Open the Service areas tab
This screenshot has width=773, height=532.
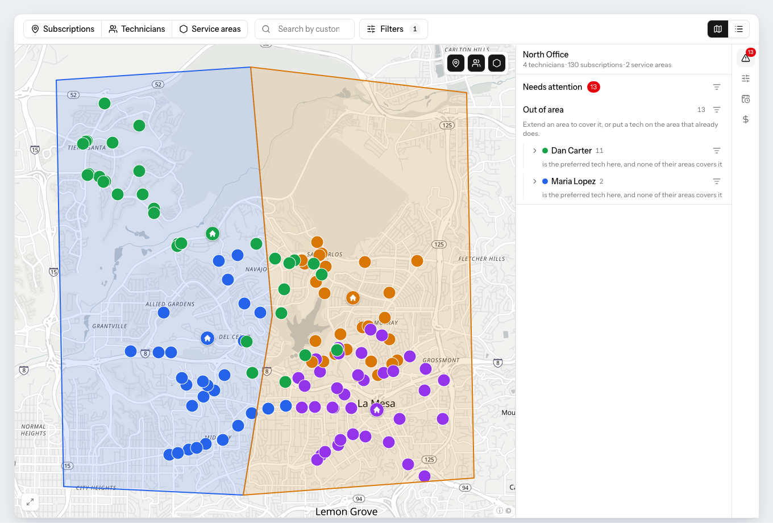(210, 29)
